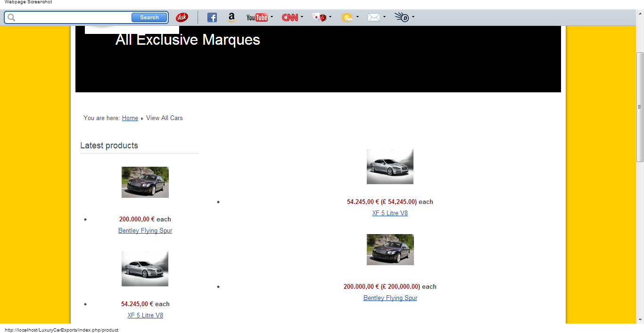
Task: Click the 'Latest products' heading
Action: click(x=109, y=146)
